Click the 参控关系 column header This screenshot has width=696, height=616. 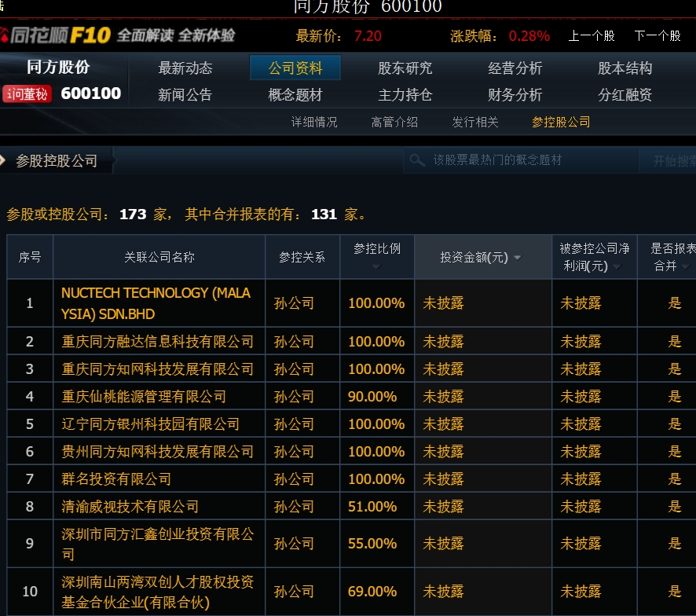302,257
